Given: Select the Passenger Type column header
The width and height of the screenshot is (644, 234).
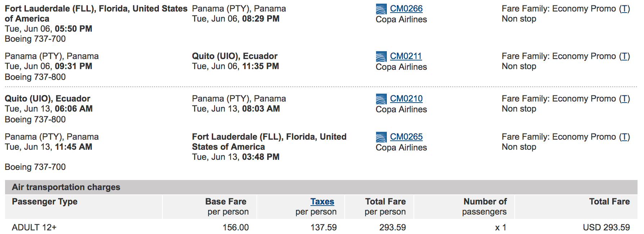Looking at the screenshot, I should (x=45, y=202).
